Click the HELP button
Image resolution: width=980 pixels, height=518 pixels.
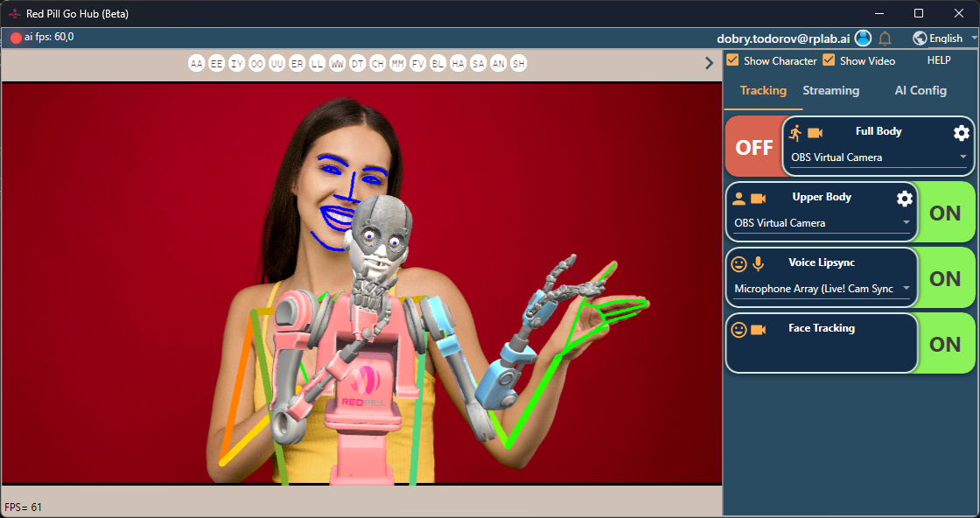(x=938, y=60)
